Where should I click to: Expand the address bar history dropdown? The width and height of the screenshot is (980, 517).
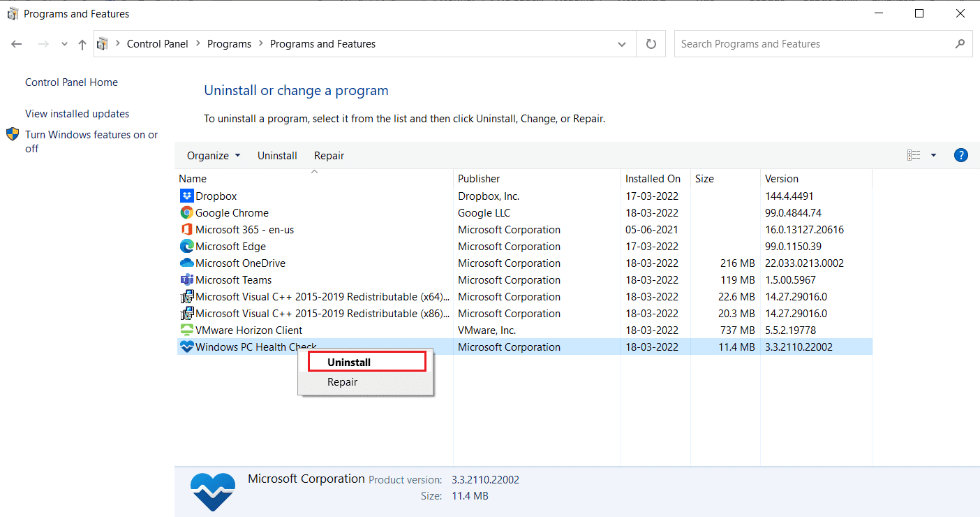point(621,44)
